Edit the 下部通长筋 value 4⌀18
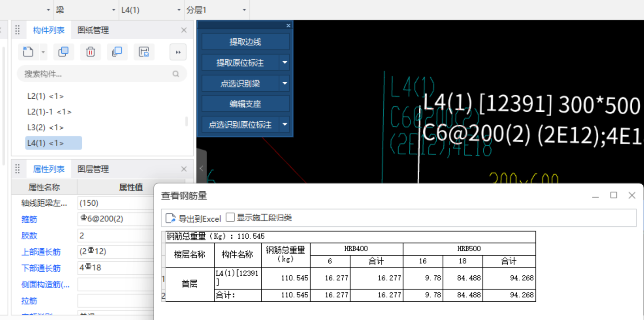This screenshot has width=644, height=320. pyautogui.click(x=116, y=268)
